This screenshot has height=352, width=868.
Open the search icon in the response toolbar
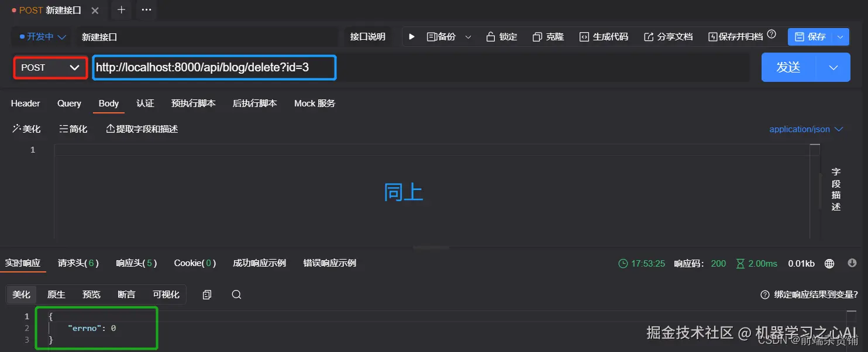click(236, 295)
